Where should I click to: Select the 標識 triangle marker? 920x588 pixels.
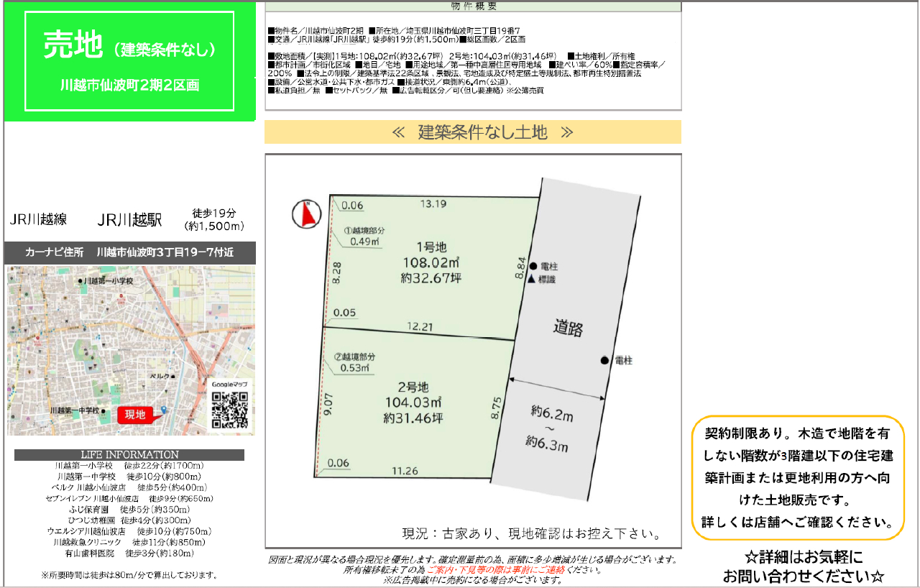click(533, 279)
